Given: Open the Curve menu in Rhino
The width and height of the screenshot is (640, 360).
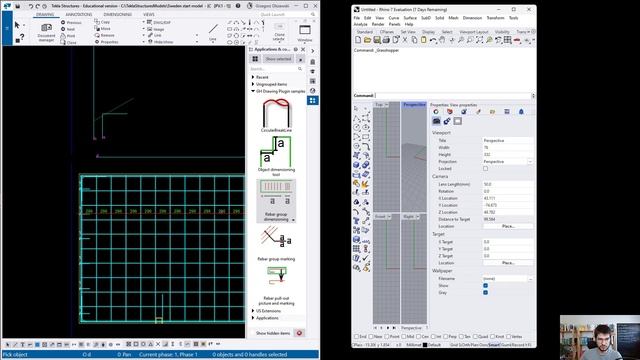Looking at the screenshot, I should [393, 18].
